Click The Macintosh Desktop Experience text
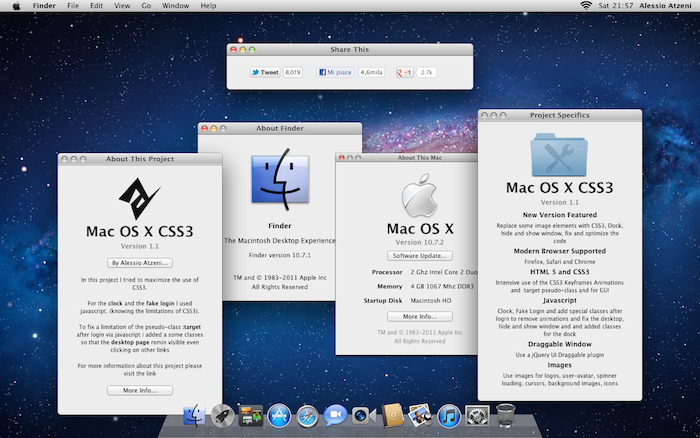The width and height of the screenshot is (700, 438). 280,241
